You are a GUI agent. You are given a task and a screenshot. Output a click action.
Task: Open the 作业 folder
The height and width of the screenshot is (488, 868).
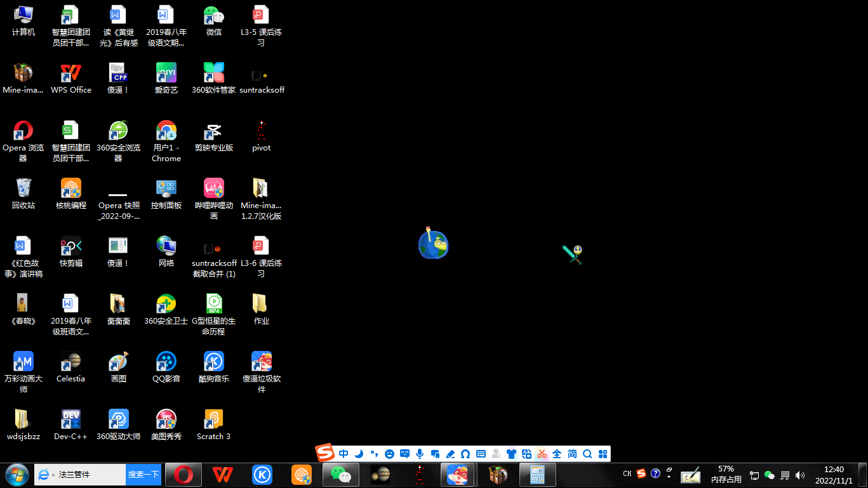pyautogui.click(x=261, y=309)
